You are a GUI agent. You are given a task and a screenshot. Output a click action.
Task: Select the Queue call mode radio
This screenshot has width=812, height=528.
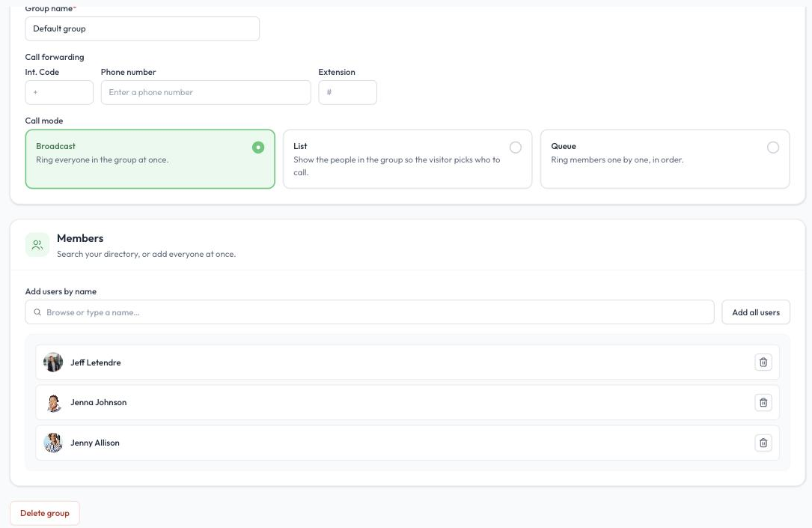(772, 148)
